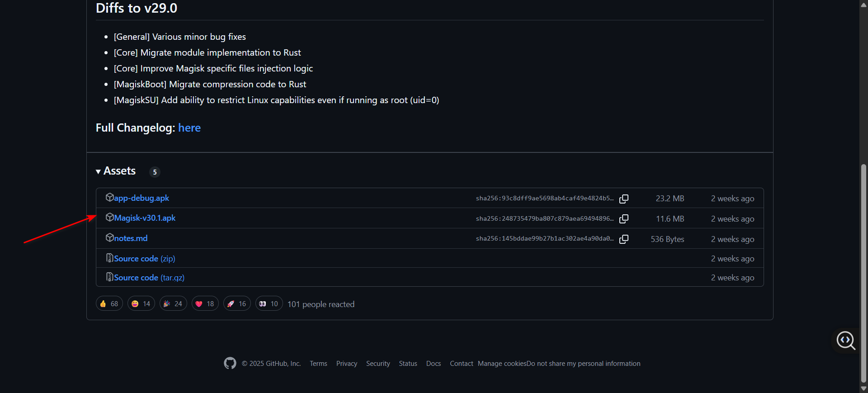Click the zip file icon beside Source code (zip)
The height and width of the screenshot is (393, 868).
pos(109,258)
